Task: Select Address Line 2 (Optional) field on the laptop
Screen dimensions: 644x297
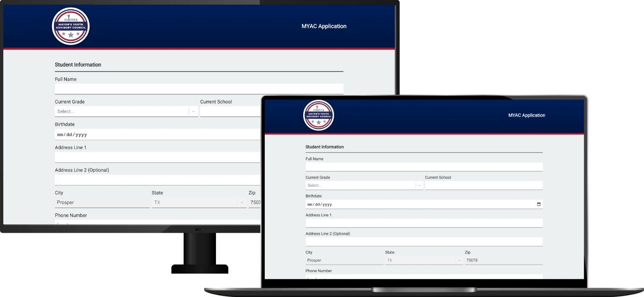Action: (x=423, y=242)
